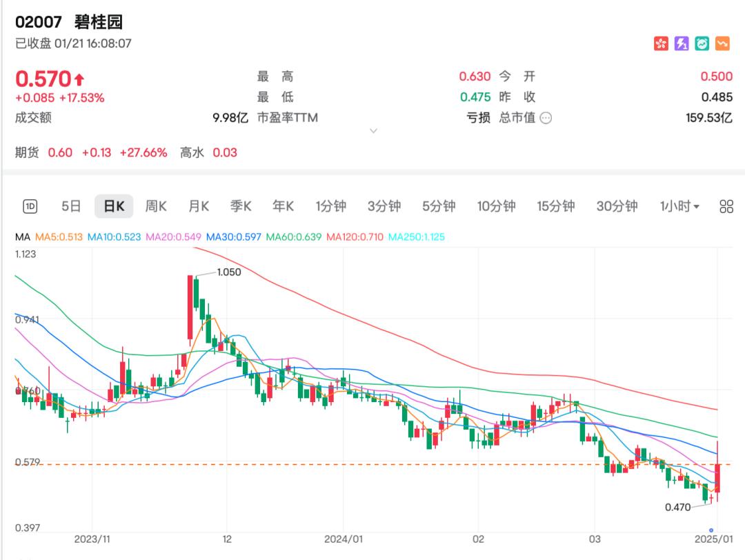This screenshot has height=560, width=745.
Task: Click the MA5:0.513 indicator label
Action: pos(59,237)
